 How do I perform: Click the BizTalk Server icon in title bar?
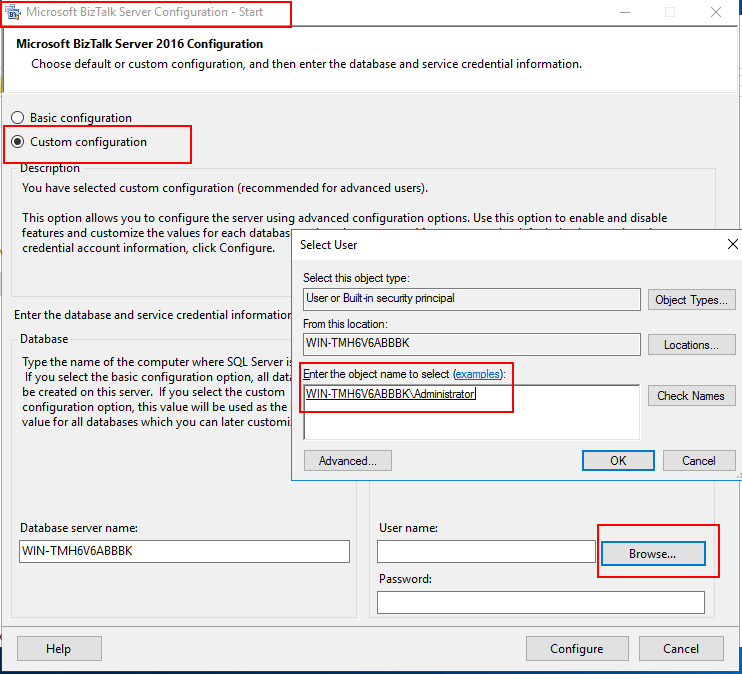pos(13,12)
